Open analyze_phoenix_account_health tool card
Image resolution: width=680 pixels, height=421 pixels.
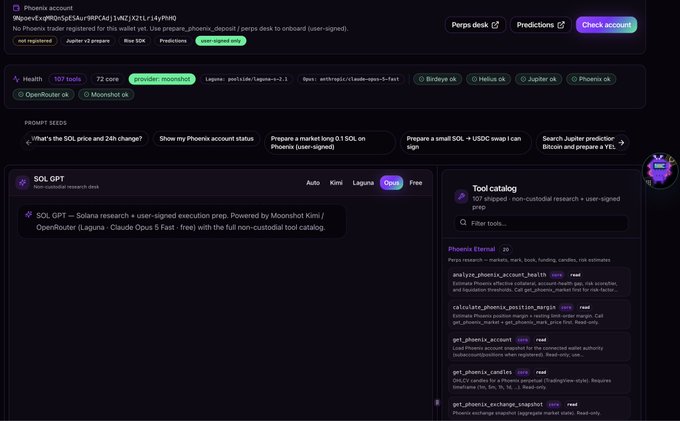539,282
